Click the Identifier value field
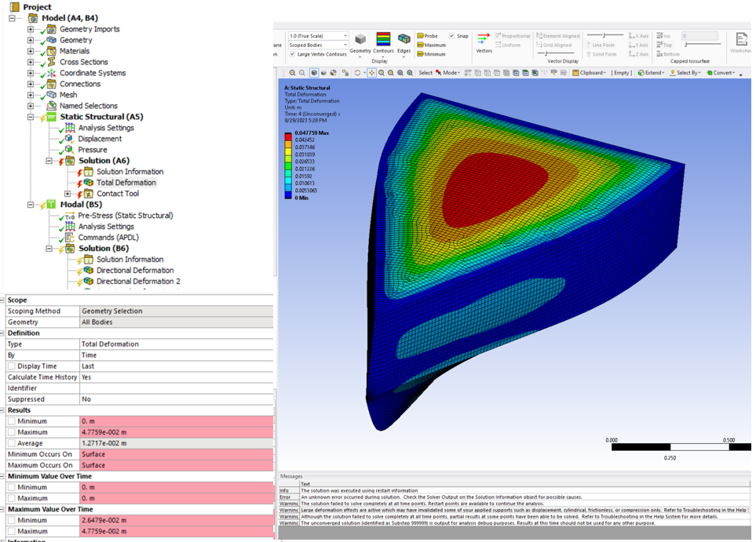The height and width of the screenshot is (542, 756). (176, 388)
